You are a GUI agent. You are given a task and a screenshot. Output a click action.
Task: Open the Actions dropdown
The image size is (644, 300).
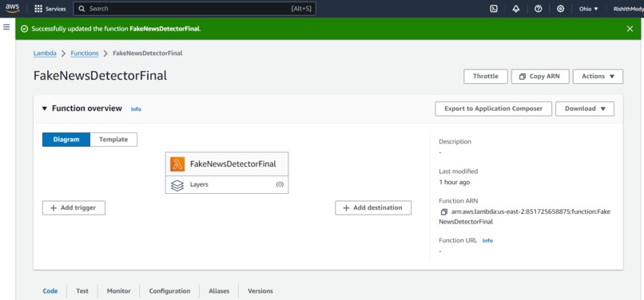(x=598, y=77)
